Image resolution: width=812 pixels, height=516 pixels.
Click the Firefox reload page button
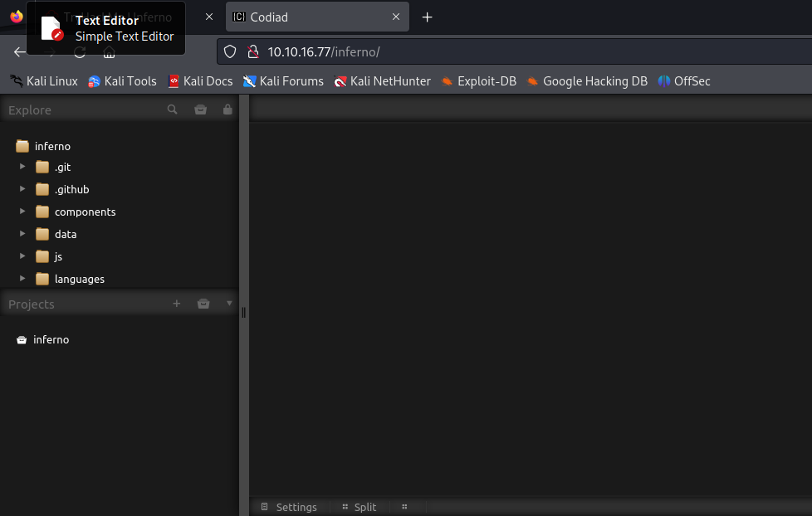coord(79,51)
